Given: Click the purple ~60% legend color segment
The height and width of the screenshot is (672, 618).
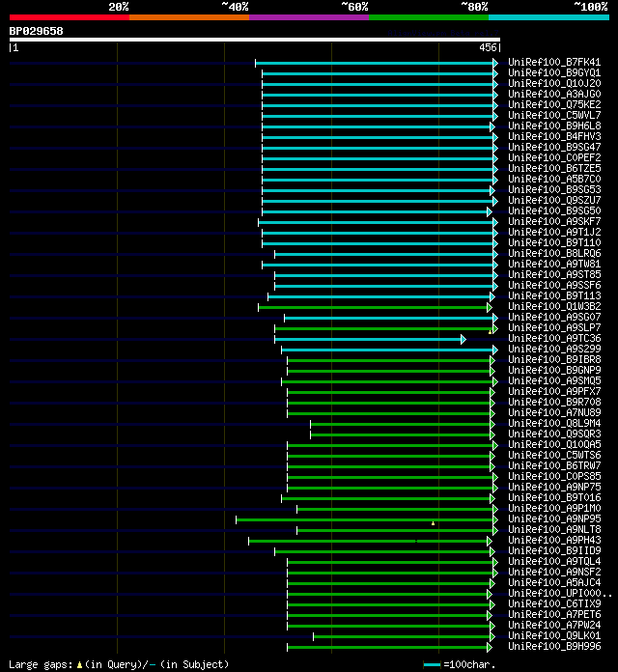Looking at the screenshot, I should (x=309, y=17).
